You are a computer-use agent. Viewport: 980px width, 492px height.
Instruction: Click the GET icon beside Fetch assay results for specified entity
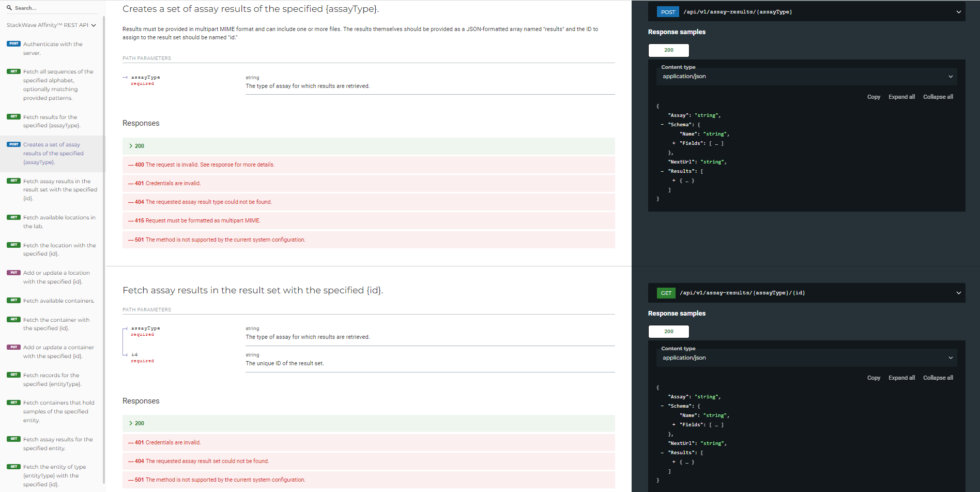click(13, 438)
